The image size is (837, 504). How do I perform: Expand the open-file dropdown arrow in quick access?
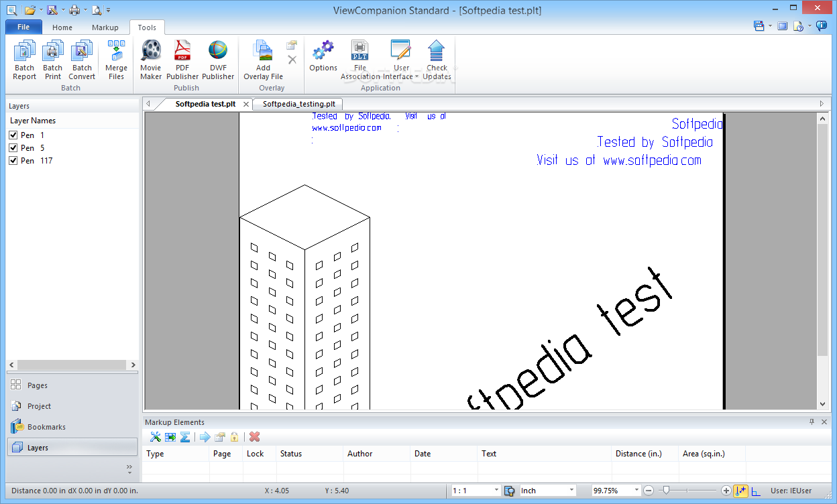click(x=40, y=10)
